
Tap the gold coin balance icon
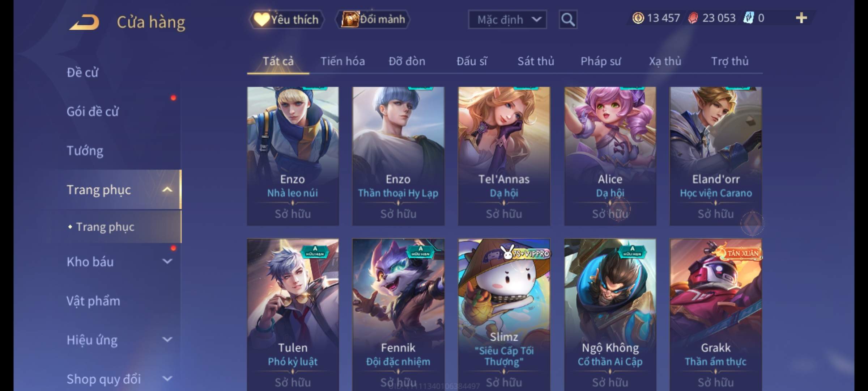pyautogui.click(x=638, y=18)
